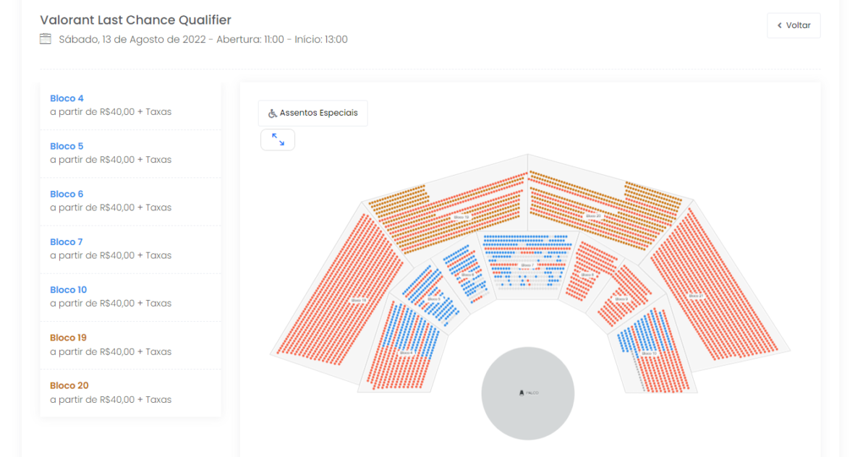This screenshot has height=457, width=868.
Task: Click the Voltar back button
Action: click(793, 25)
